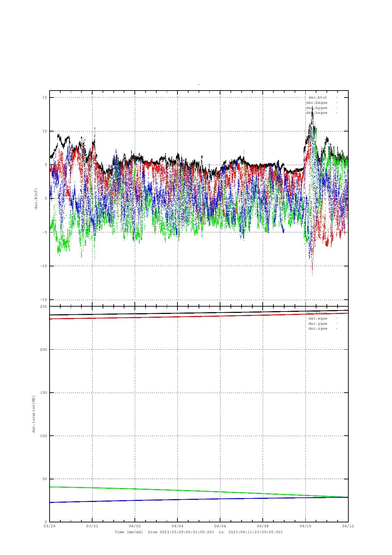Click the green ygse curve in location panel
Image resolution: width=392 pixels, height=555 pixels.
(x=199, y=492)
